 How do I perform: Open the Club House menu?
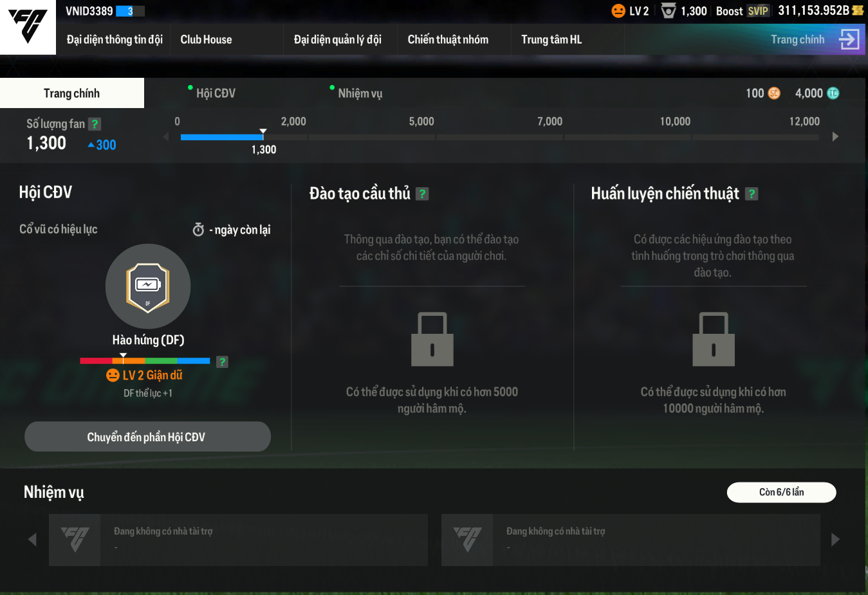206,39
